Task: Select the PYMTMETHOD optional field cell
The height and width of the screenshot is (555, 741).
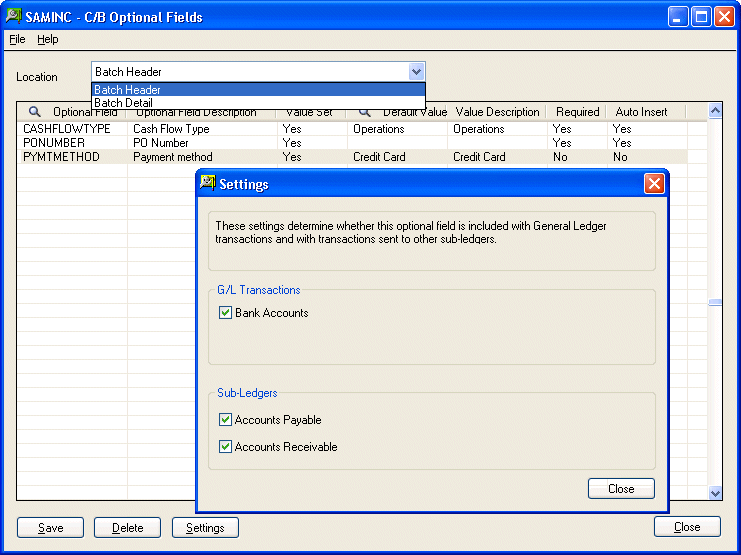Action: pyautogui.click(x=72, y=157)
